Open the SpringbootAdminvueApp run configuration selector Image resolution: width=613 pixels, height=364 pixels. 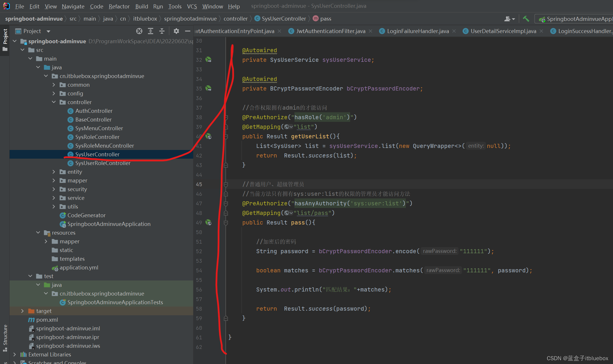click(576, 19)
